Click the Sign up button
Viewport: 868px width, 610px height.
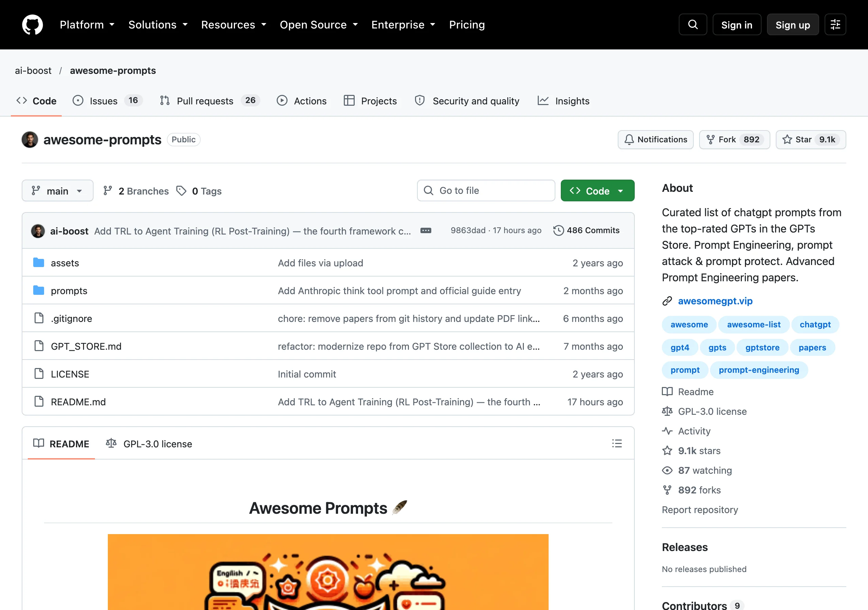pyautogui.click(x=793, y=24)
